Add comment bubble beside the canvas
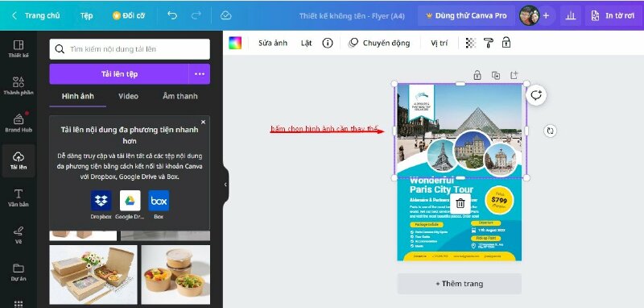 pyautogui.click(x=536, y=95)
